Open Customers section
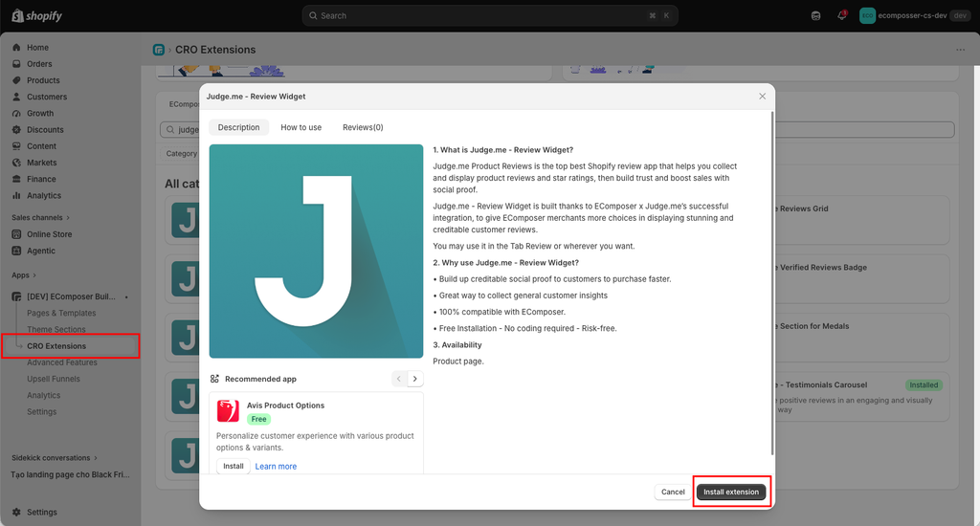The image size is (980, 526). pos(47,97)
